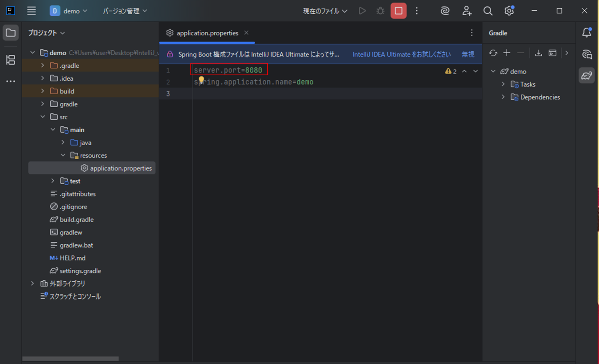Screen dimensions: 599x364
Task: Open the main menu hamburger icon
Action: pyautogui.click(x=31, y=11)
